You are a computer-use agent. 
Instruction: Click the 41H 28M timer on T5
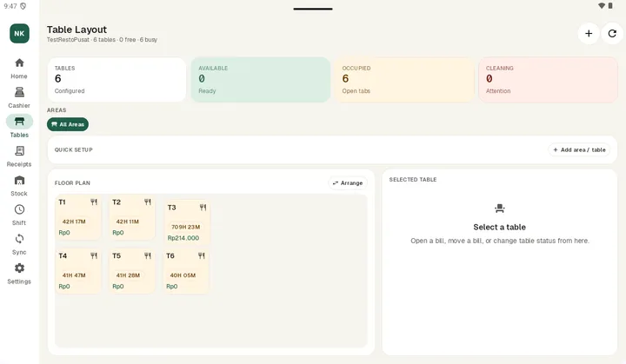point(128,275)
